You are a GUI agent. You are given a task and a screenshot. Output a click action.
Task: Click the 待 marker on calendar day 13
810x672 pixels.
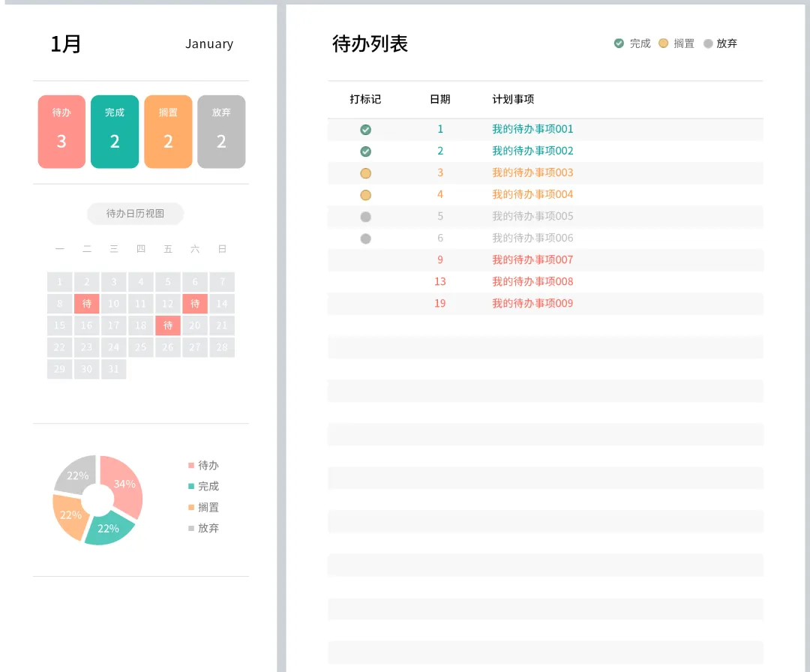pyautogui.click(x=195, y=304)
